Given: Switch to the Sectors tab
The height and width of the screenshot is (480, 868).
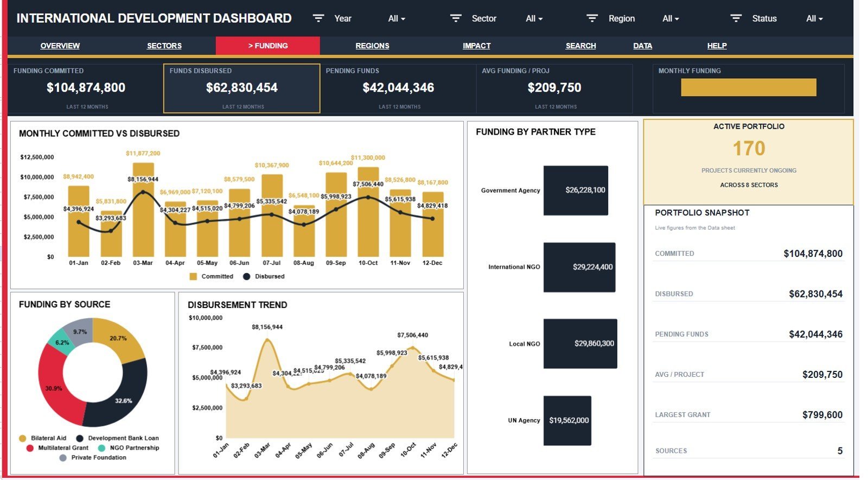Looking at the screenshot, I should [x=164, y=46].
